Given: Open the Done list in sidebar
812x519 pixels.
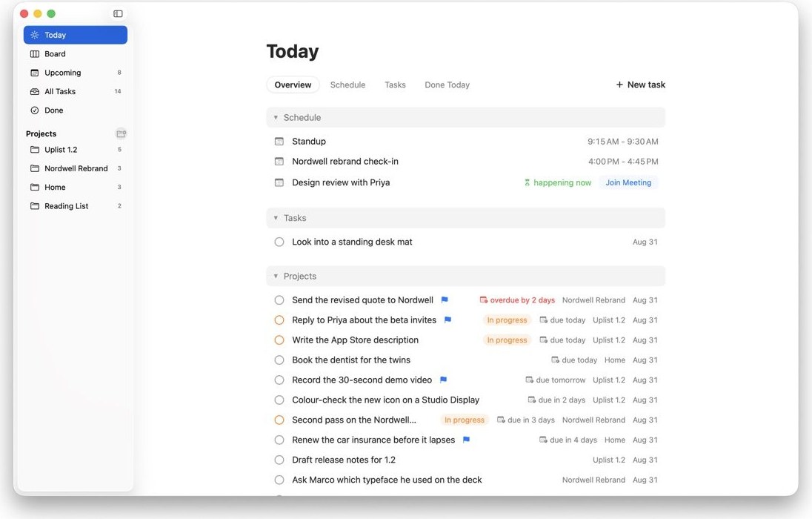Looking at the screenshot, I should 76,110.
